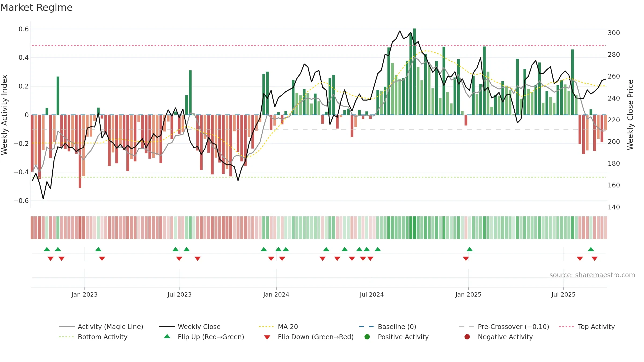Click the darkest green cell in the heat strip
644x362 pixels.
[x=415, y=228]
